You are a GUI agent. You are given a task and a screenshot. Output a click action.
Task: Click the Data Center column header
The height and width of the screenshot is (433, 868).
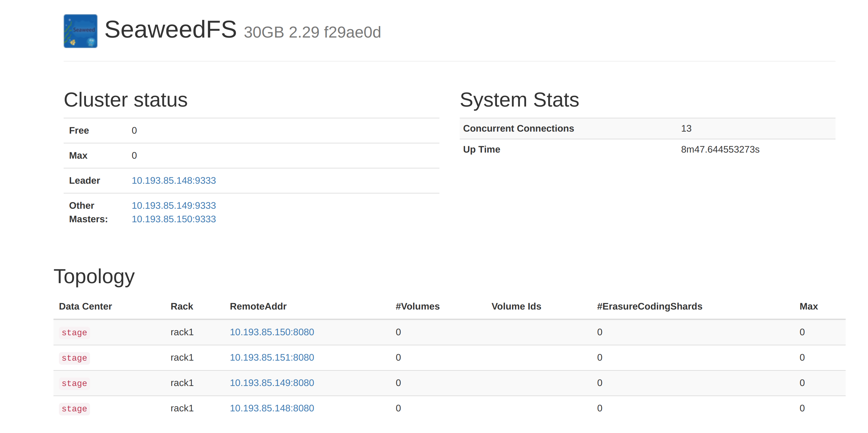click(x=85, y=306)
